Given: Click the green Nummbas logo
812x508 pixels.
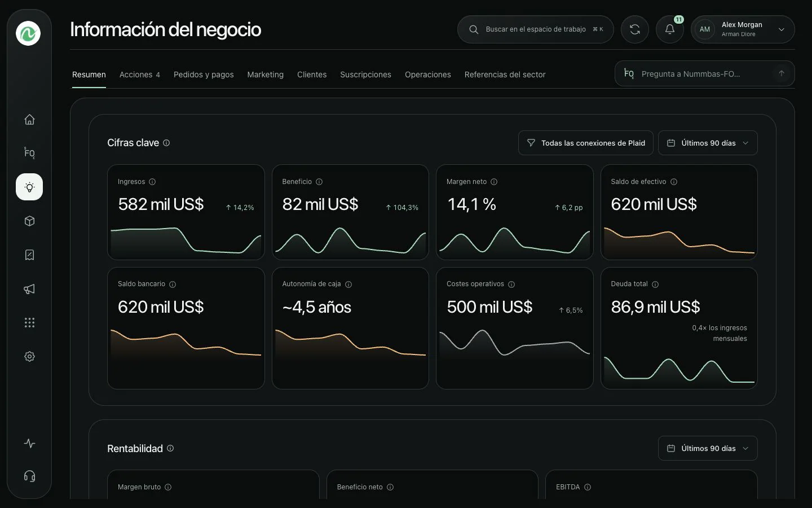Looking at the screenshot, I should [28, 33].
